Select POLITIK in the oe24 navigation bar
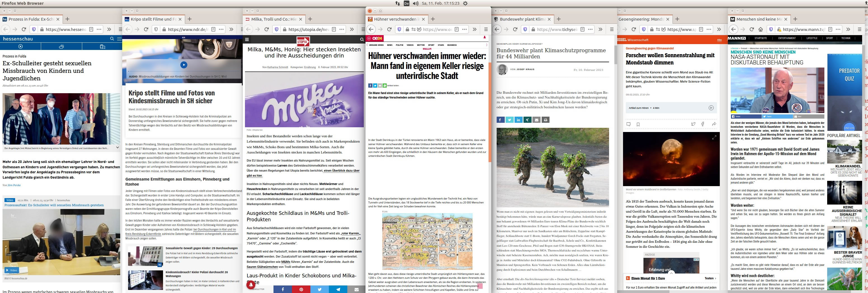Viewport: 868px width, 293px height. [399, 45]
